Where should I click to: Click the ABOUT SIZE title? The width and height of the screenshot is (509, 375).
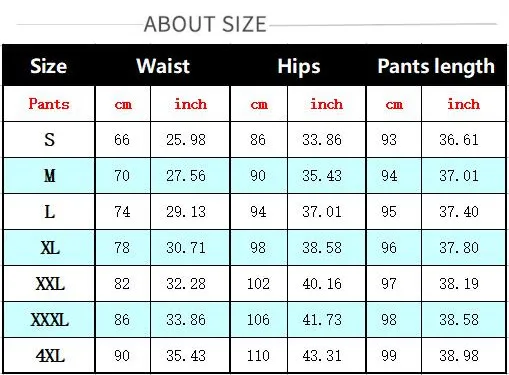click(x=205, y=24)
